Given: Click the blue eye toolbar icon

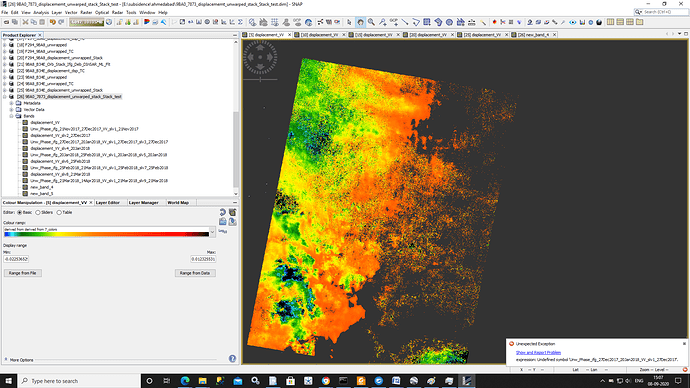Looking at the screenshot, I should tap(573, 22).
